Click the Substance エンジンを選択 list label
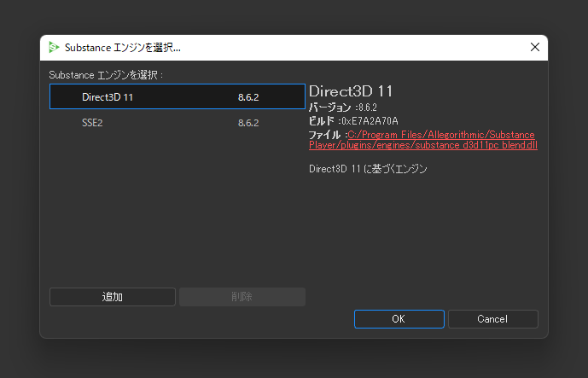The image size is (588, 378). (x=106, y=75)
